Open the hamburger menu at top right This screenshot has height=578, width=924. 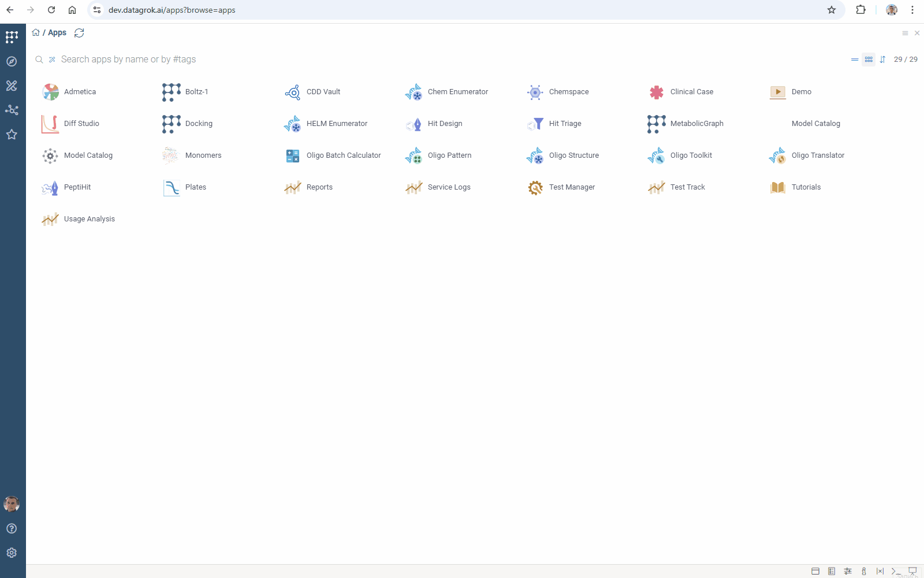(905, 34)
